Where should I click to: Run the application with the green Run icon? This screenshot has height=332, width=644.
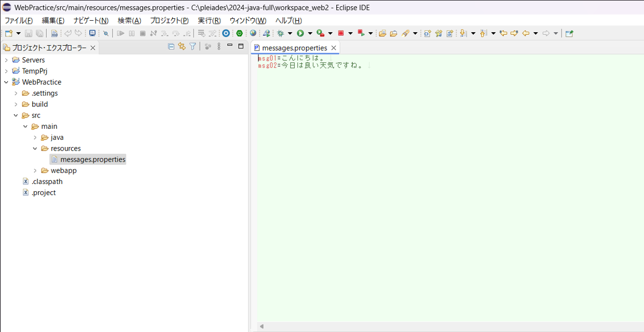point(299,33)
